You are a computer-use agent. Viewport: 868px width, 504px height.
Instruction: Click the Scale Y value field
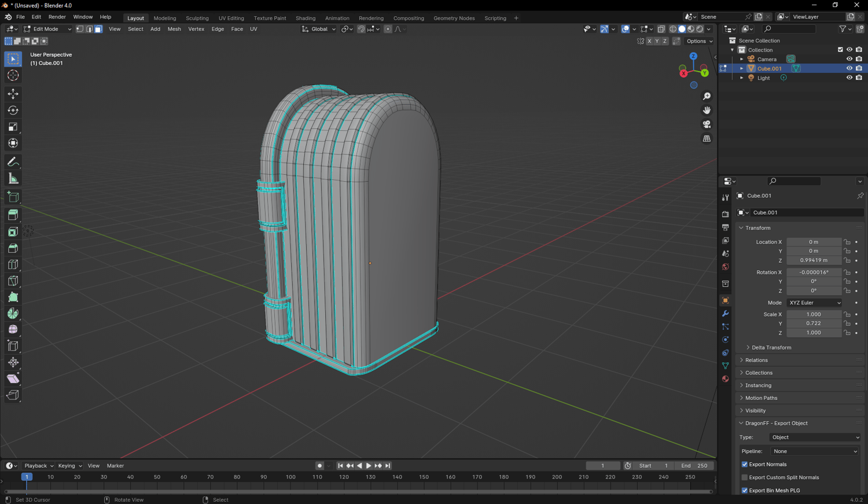(813, 323)
